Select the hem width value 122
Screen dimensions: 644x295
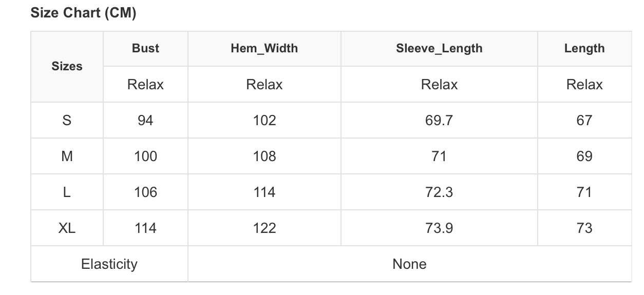[x=264, y=228]
